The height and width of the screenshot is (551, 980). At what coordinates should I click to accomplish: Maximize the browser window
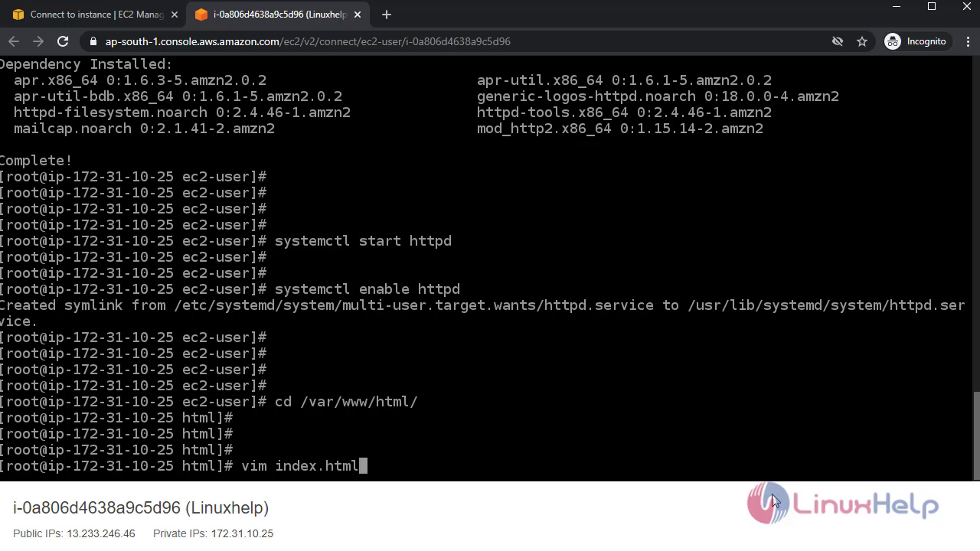(x=932, y=6)
